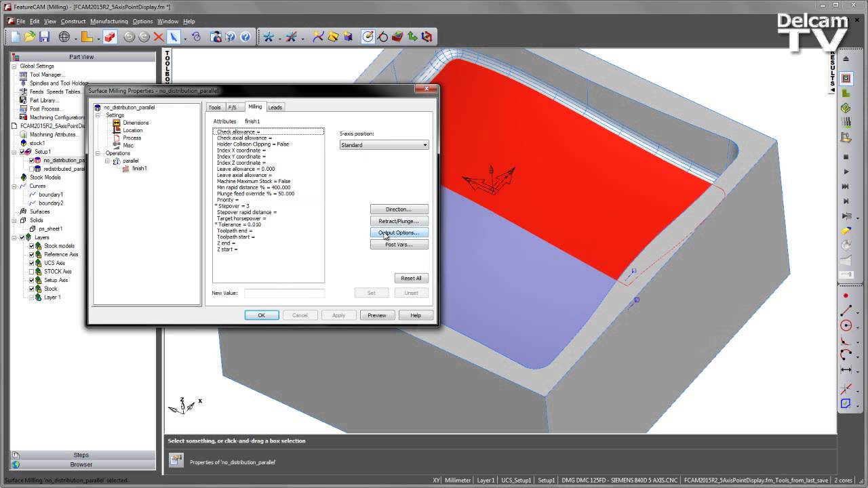Open the Manufacturing menu
Screen dimensions: 868x488
pyautogui.click(x=108, y=21)
